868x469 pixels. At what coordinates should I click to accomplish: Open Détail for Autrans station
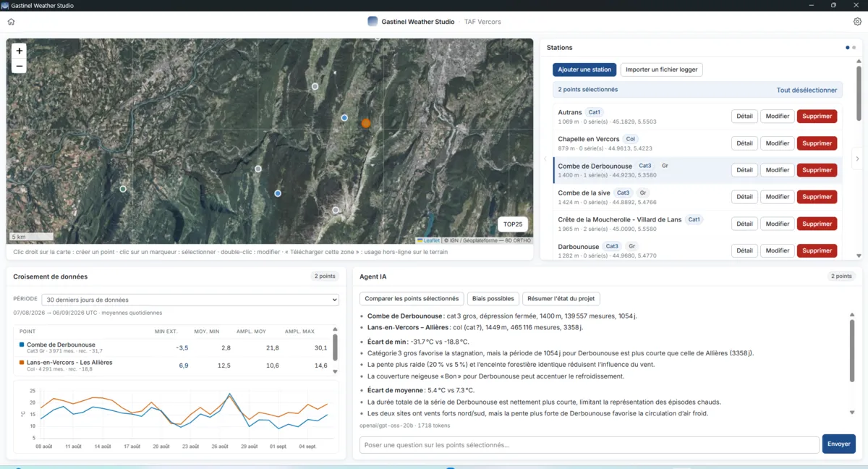(744, 117)
